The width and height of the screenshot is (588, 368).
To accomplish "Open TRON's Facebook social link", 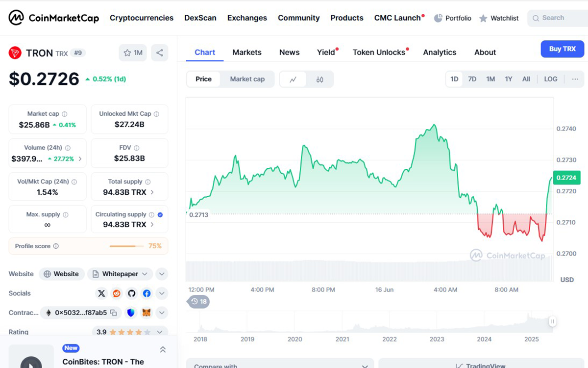I will tap(147, 293).
